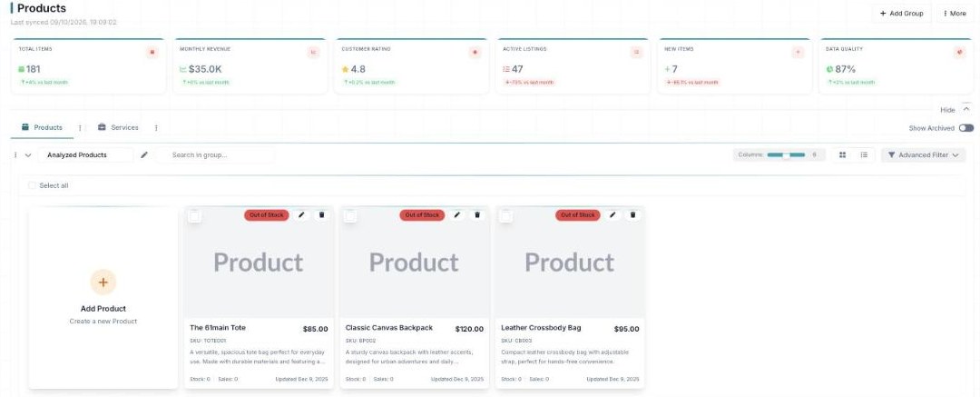
Task: Click the Customer Rating card icon
Action: pos(475,53)
